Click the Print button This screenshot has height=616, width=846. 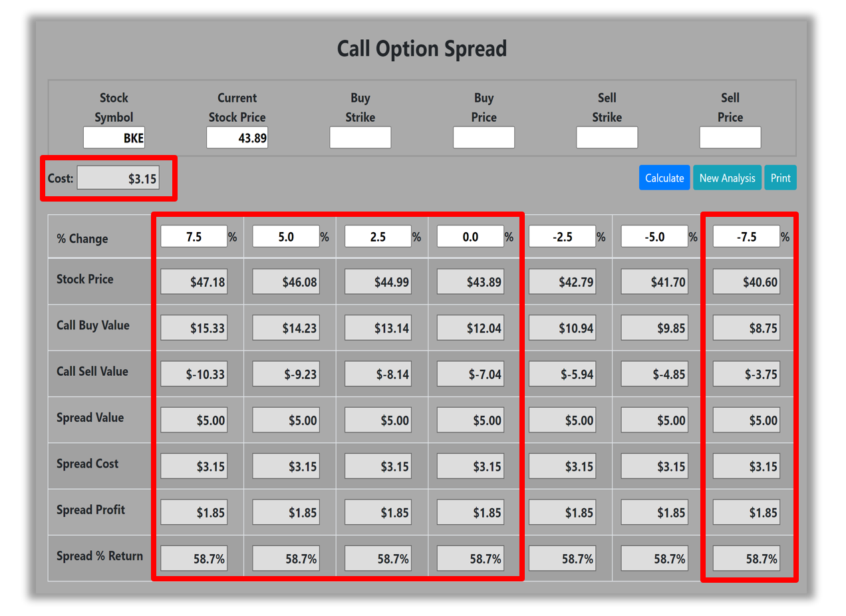coord(780,178)
